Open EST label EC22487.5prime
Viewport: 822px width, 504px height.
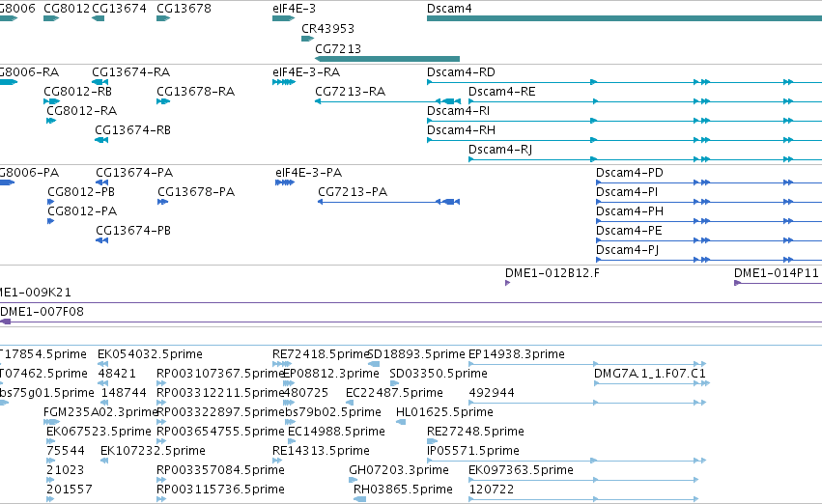coord(394,393)
